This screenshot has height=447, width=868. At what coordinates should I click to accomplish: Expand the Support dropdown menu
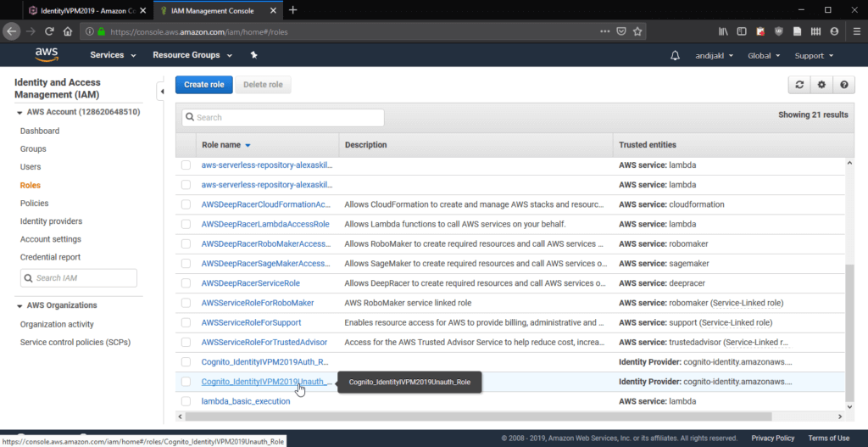click(x=815, y=55)
